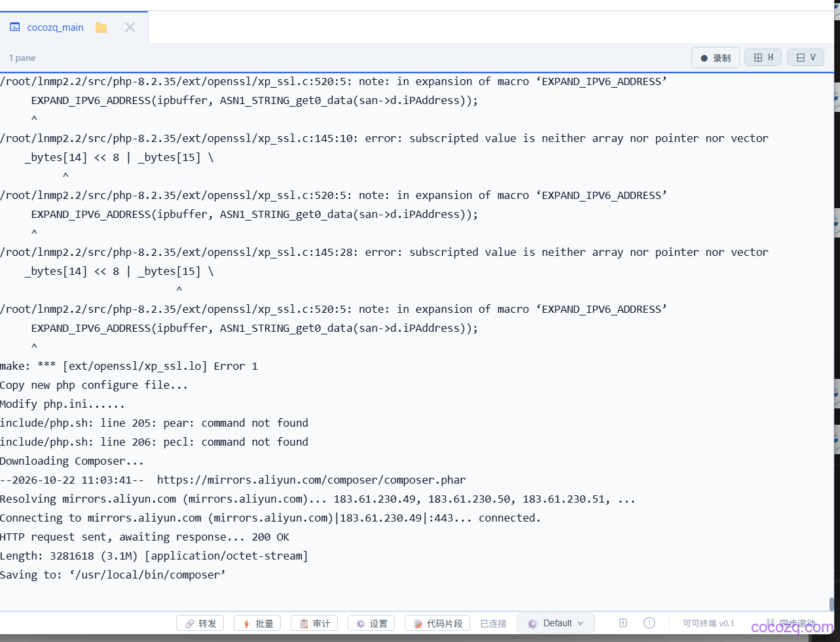
Task: Open the 代码片段 code snippets button
Action: (x=437, y=624)
